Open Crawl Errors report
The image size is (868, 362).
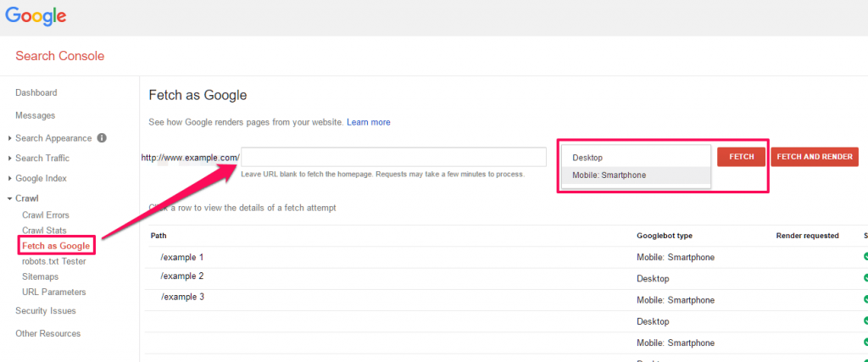(x=46, y=214)
